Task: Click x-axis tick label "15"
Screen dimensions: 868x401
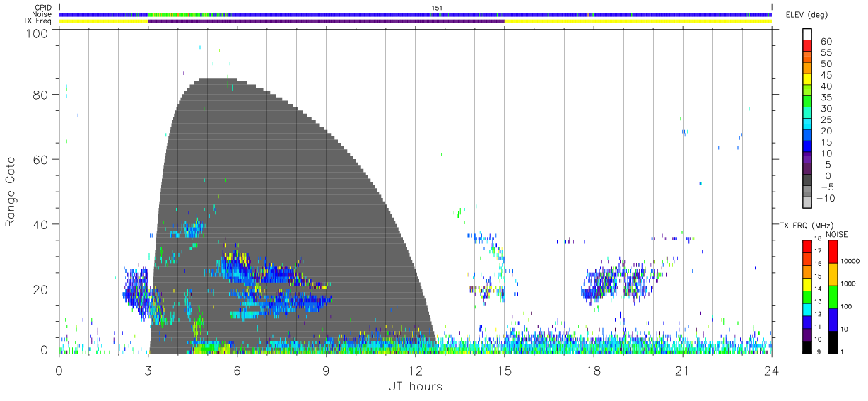Action: point(504,370)
